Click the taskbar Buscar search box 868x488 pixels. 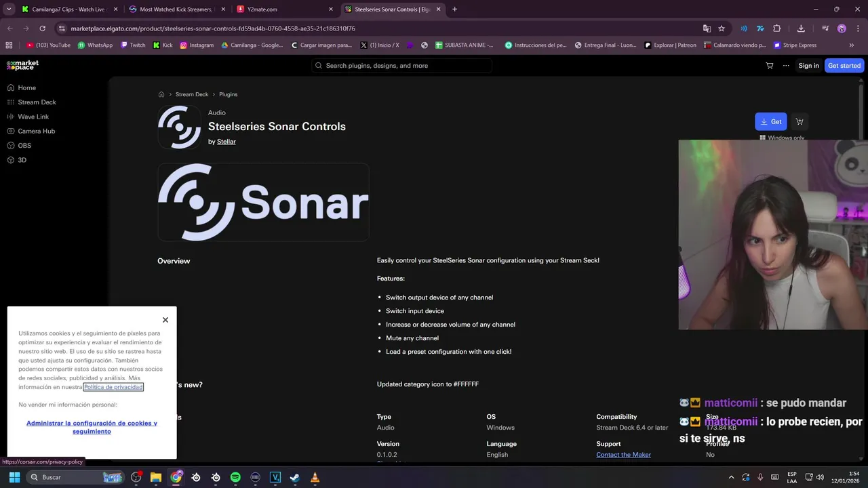[75, 477]
